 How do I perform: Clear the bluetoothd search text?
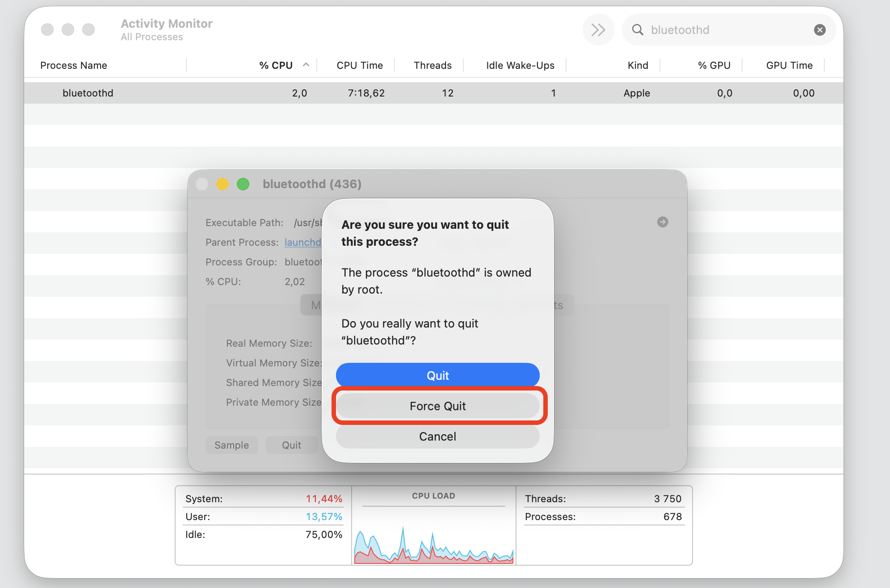pyautogui.click(x=819, y=30)
